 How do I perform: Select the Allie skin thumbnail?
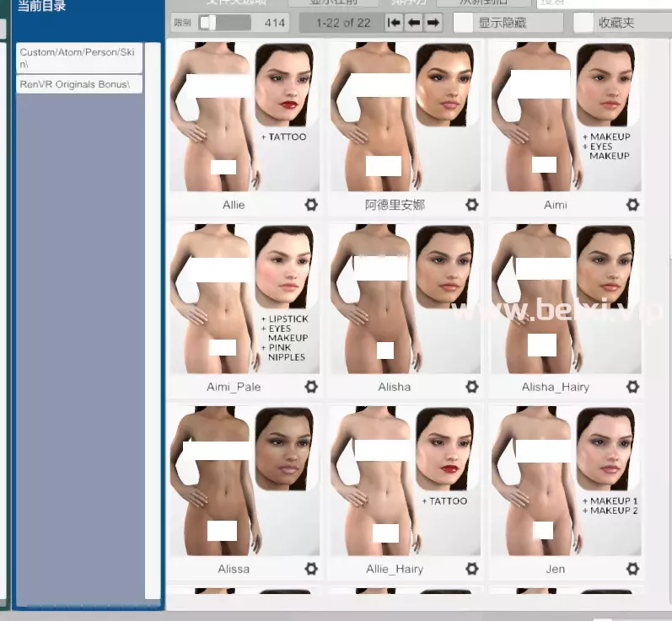[245, 116]
